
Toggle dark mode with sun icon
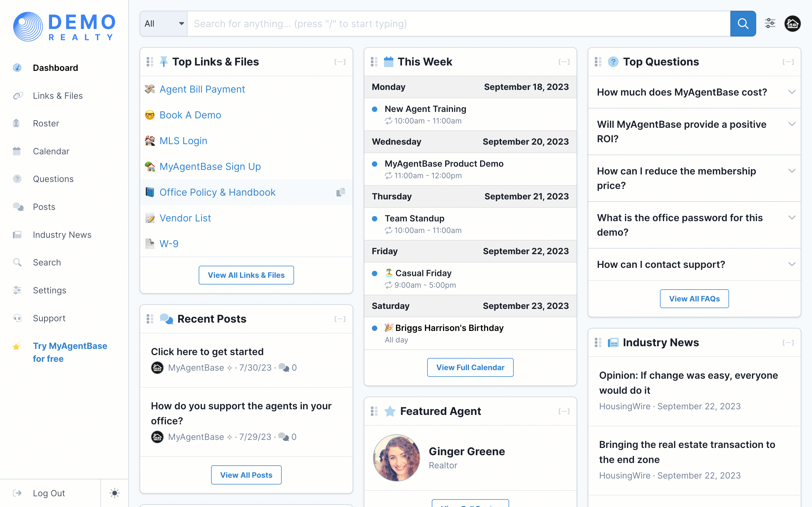coord(114,493)
